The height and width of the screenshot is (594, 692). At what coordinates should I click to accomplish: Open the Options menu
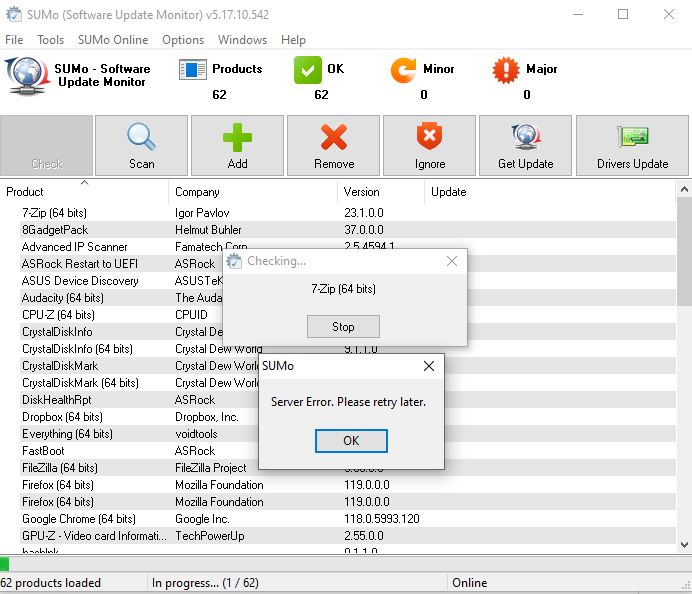pyautogui.click(x=183, y=40)
